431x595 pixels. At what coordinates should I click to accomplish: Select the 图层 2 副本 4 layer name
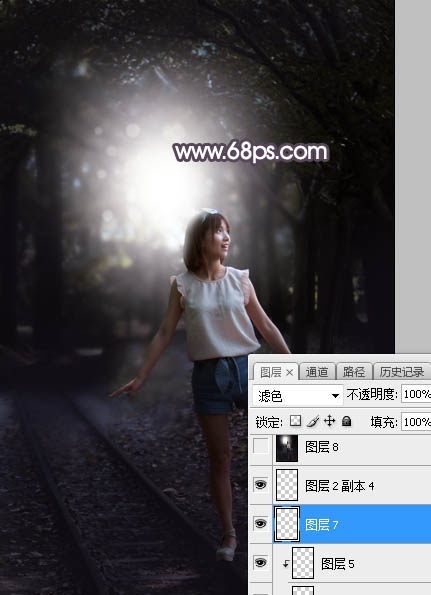(x=340, y=486)
